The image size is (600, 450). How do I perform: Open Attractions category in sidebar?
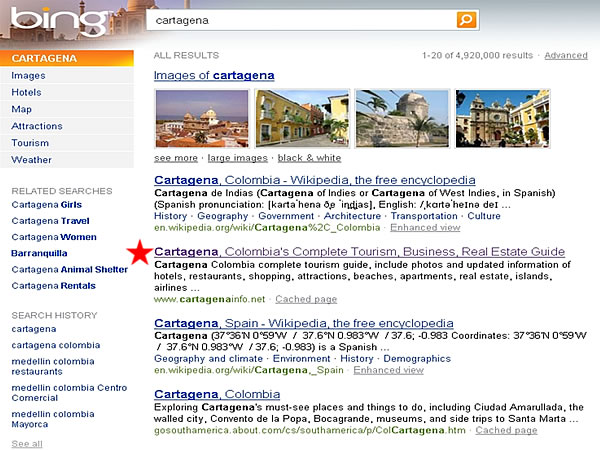click(x=37, y=126)
